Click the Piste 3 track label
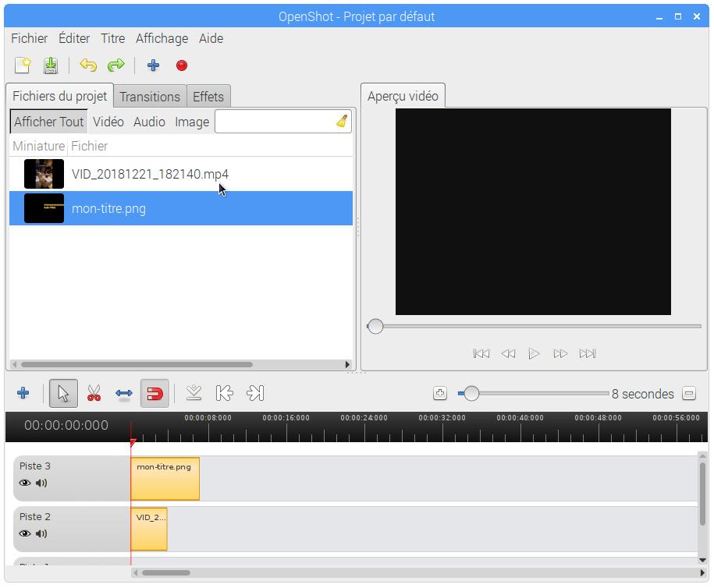714x588 pixels. 35,466
